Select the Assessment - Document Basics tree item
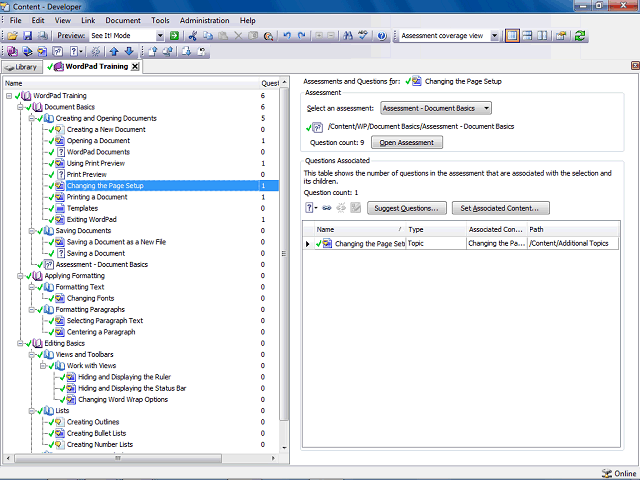 (102, 264)
